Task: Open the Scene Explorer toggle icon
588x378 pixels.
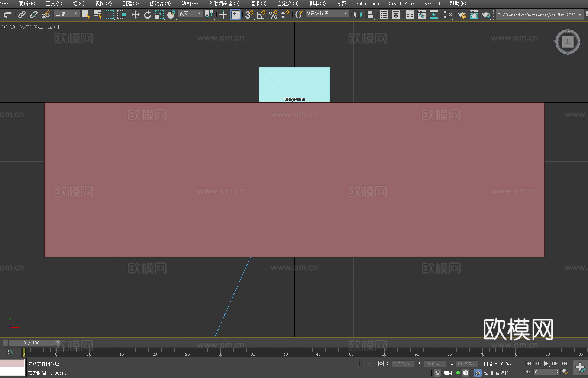Action: (x=384, y=14)
